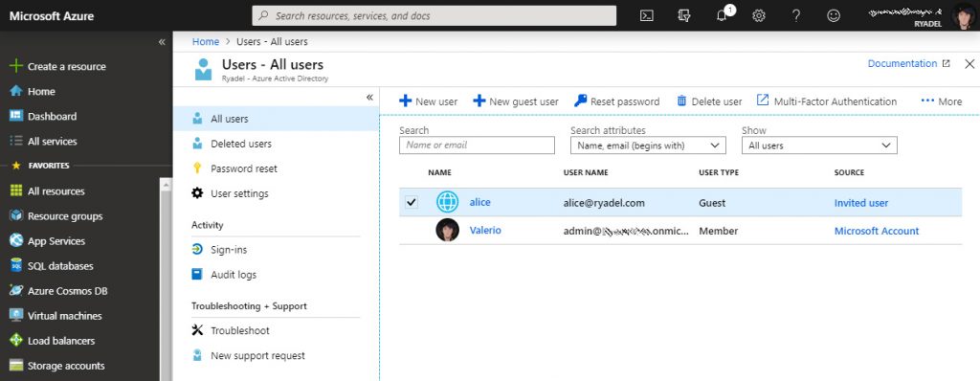Click Create a resource
This screenshot has width=980, height=381.
point(57,66)
